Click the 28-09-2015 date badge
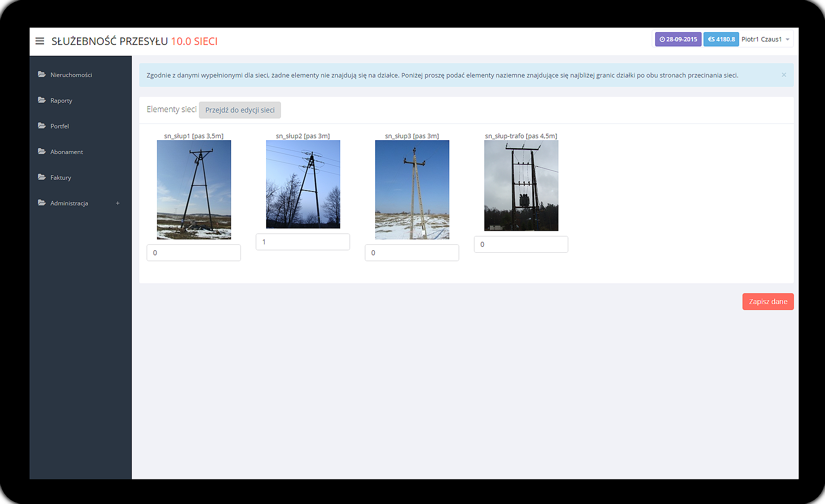 (678, 39)
